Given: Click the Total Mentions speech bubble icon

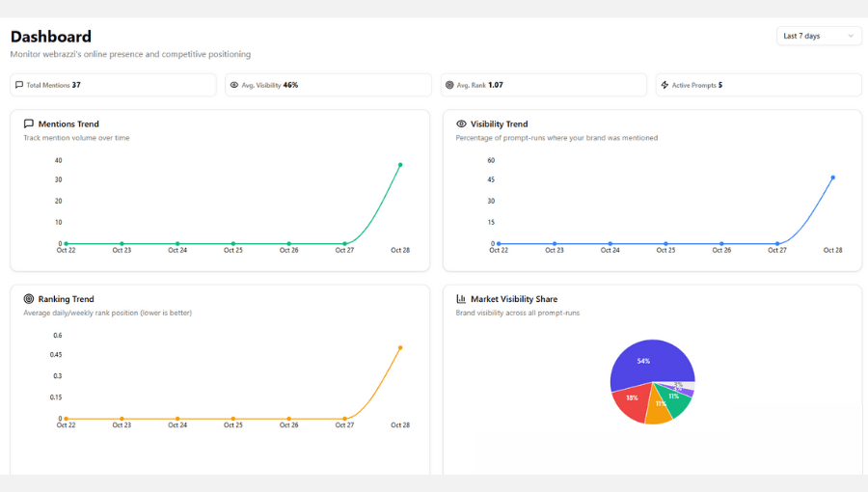Looking at the screenshot, I should 19,85.
